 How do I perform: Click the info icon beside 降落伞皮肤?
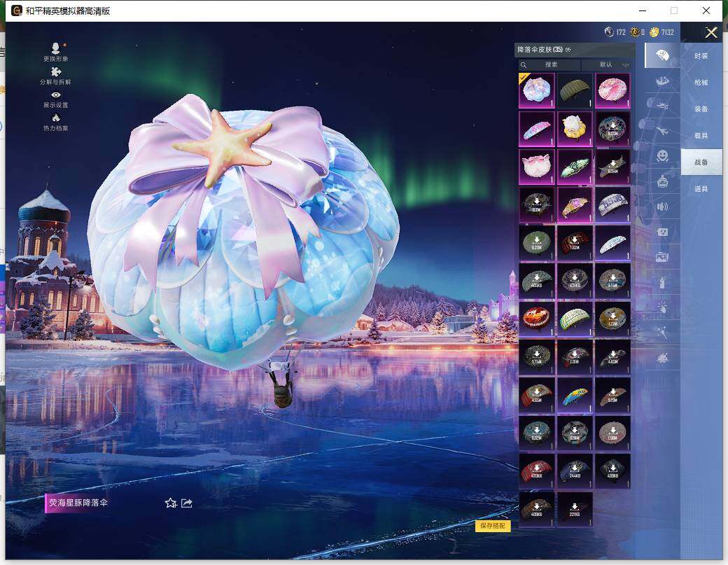[568, 50]
